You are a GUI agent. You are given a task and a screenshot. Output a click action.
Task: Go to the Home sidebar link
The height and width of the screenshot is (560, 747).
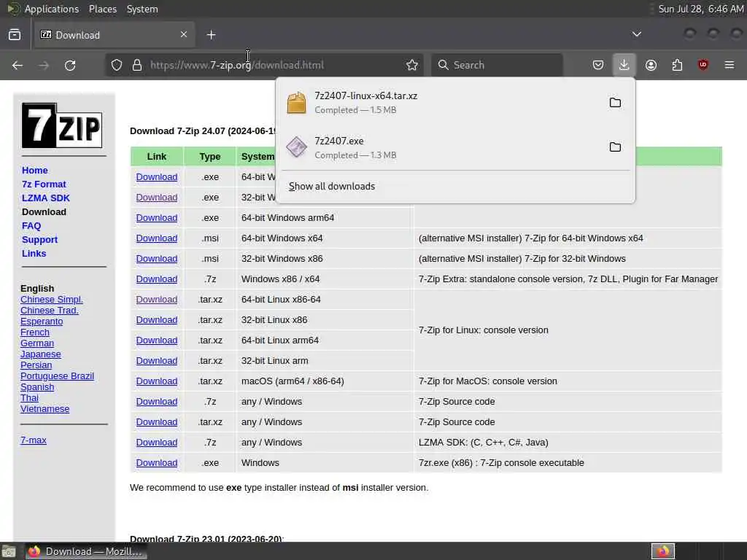[35, 170]
